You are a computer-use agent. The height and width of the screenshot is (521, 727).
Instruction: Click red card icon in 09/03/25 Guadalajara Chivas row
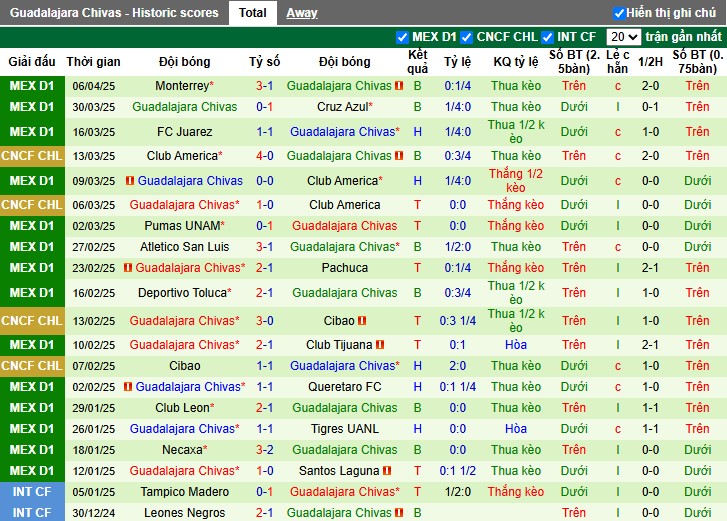(130, 181)
